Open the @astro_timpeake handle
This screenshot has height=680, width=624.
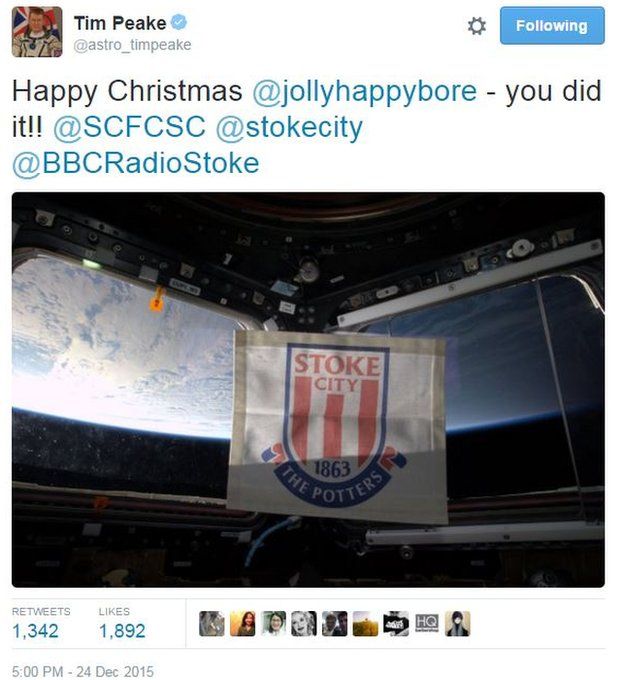[x=132, y=45]
